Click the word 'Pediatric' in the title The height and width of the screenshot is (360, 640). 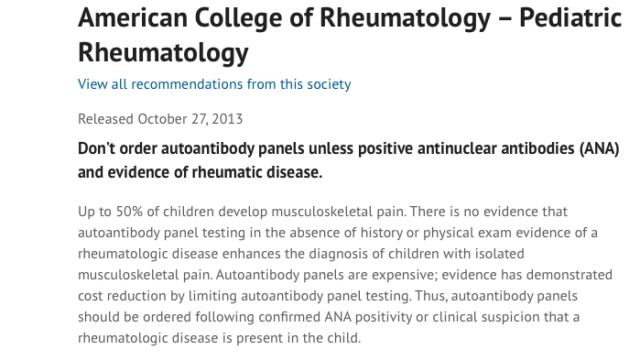point(571,18)
